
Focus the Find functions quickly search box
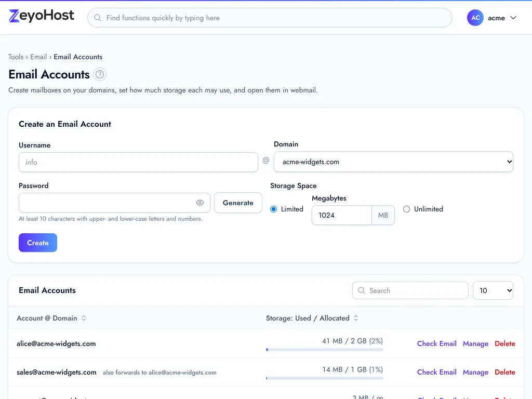(270, 18)
